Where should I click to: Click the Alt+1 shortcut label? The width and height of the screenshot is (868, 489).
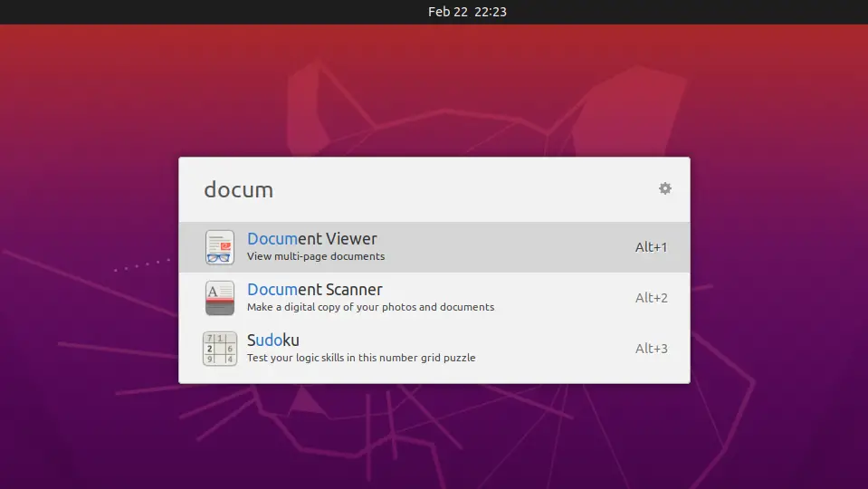651,247
